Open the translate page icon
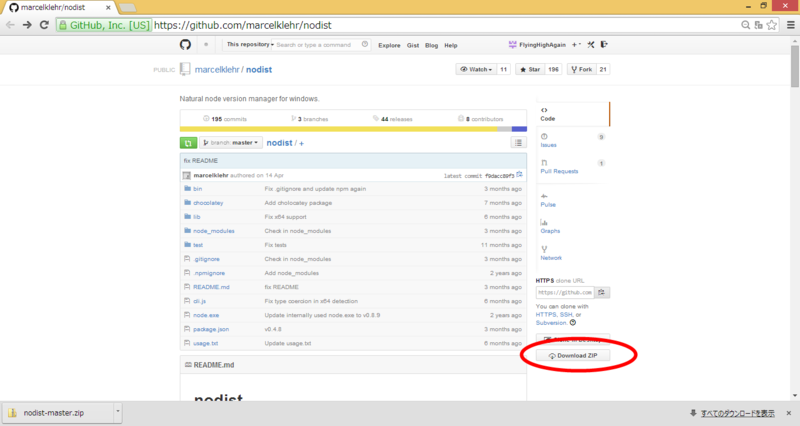This screenshot has width=800, height=426. coord(759,25)
